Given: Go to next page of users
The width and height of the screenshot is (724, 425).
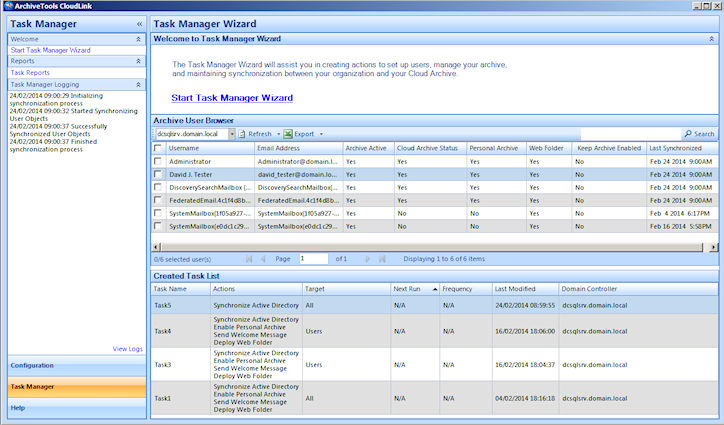Looking at the screenshot, I should click(368, 259).
